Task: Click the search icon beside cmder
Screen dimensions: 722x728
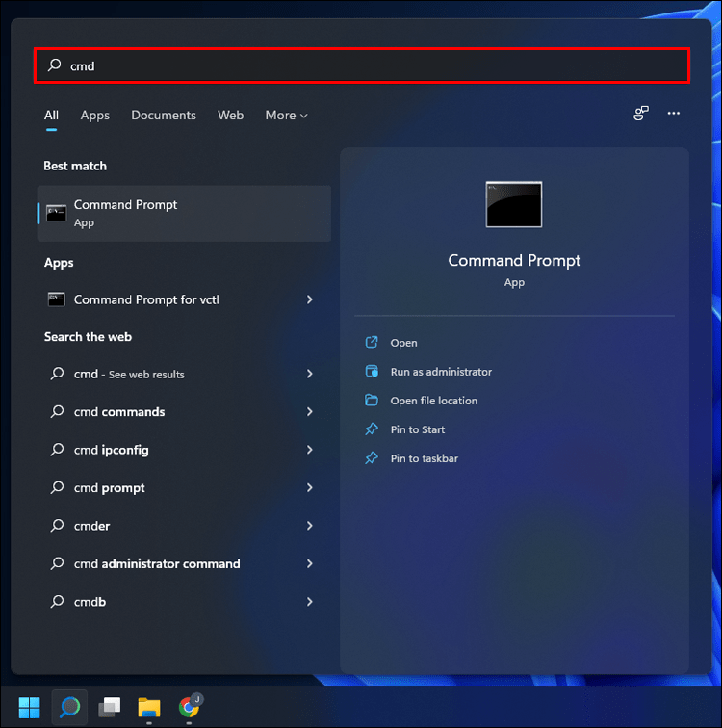Action: pyautogui.click(x=57, y=525)
